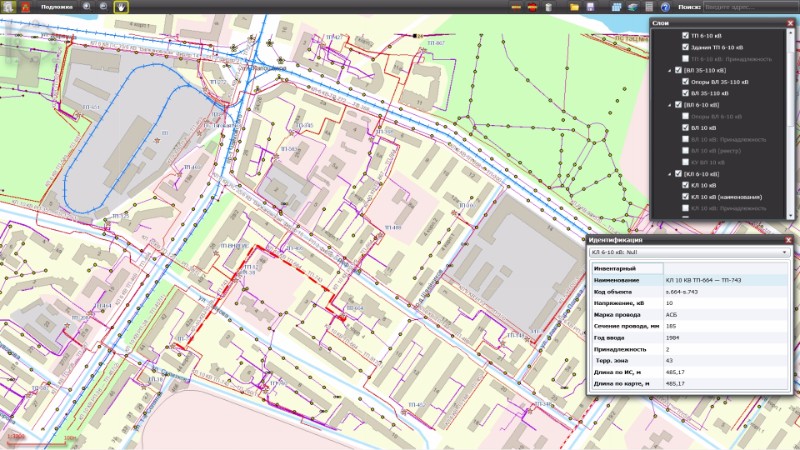
Task: Toggle the 'КЛ 10 кВ (наименования)' layer checkbox
Action: [685, 197]
